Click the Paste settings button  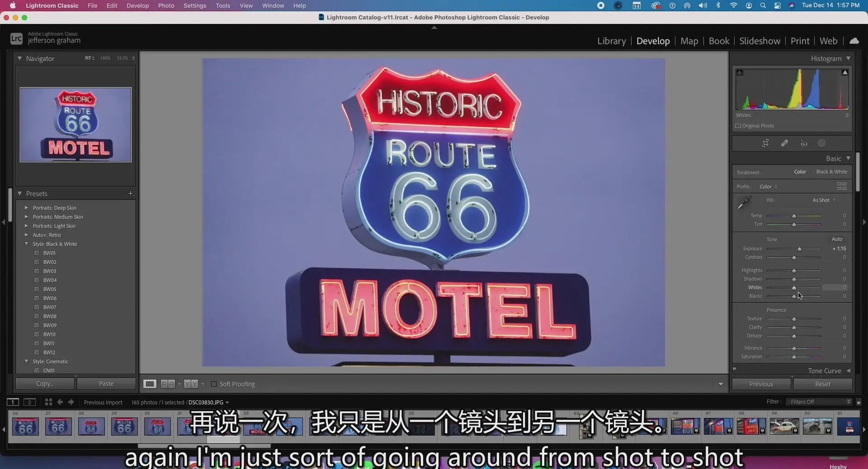106,384
